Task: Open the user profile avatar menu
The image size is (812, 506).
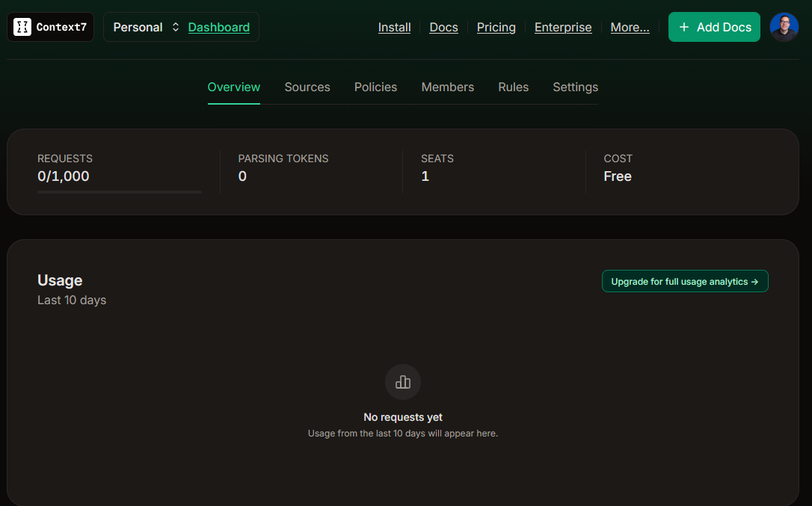Action: [784, 27]
